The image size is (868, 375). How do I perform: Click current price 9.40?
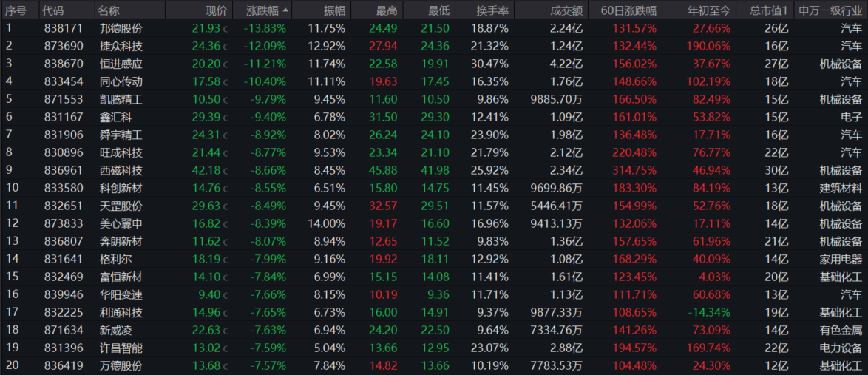pyautogui.click(x=210, y=294)
